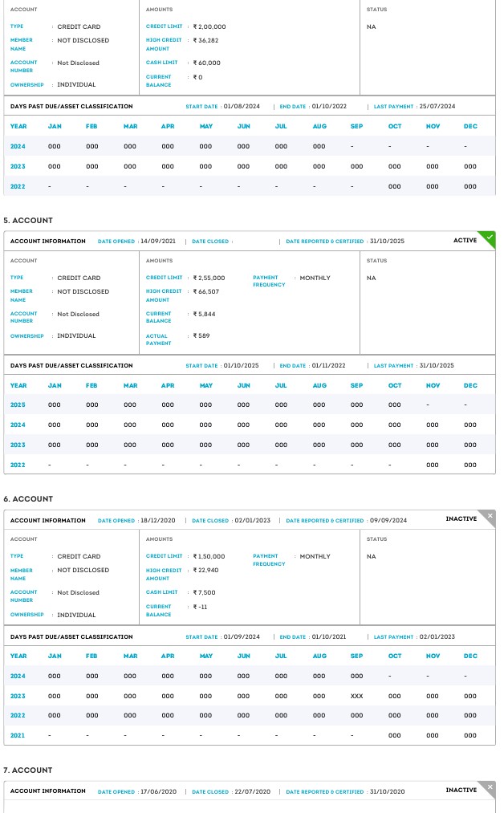Click the ₹589 actual payment amount
504x813 pixels.
coord(201,336)
